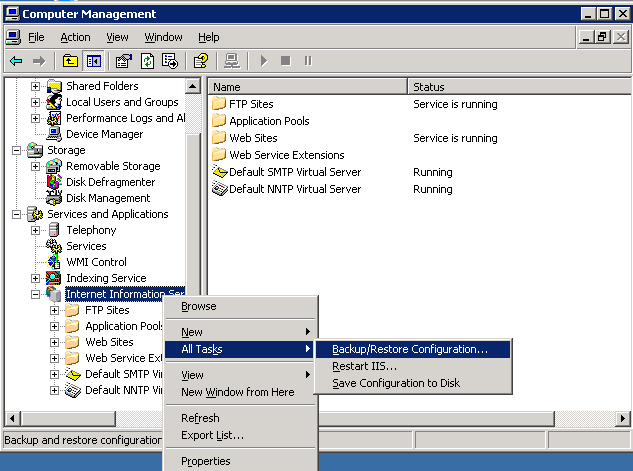Select the Default SMTP Virtual Server row icon
Image resolution: width=633 pixels, height=471 pixels.
[x=219, y=172]
